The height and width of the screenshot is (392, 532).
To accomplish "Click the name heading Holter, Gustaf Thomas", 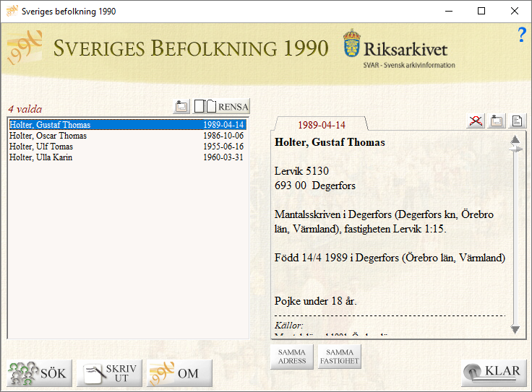I will [x=330, y=142].
